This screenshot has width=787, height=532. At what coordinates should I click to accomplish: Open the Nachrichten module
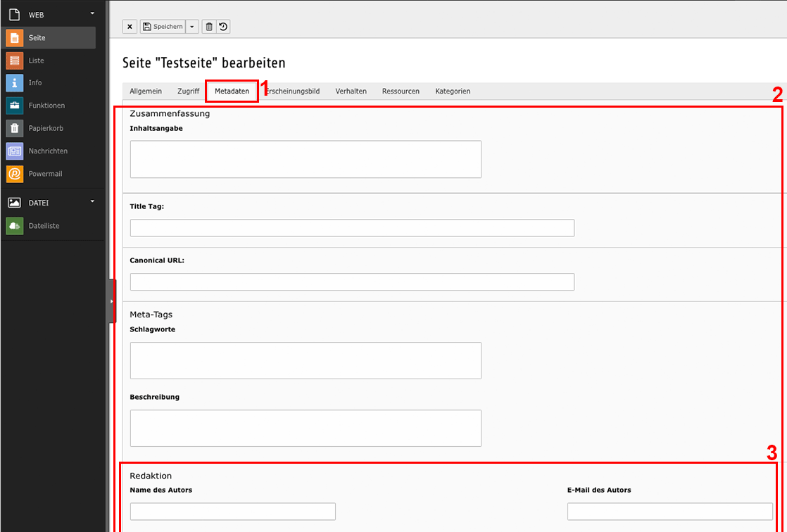[x=49, y=151]
